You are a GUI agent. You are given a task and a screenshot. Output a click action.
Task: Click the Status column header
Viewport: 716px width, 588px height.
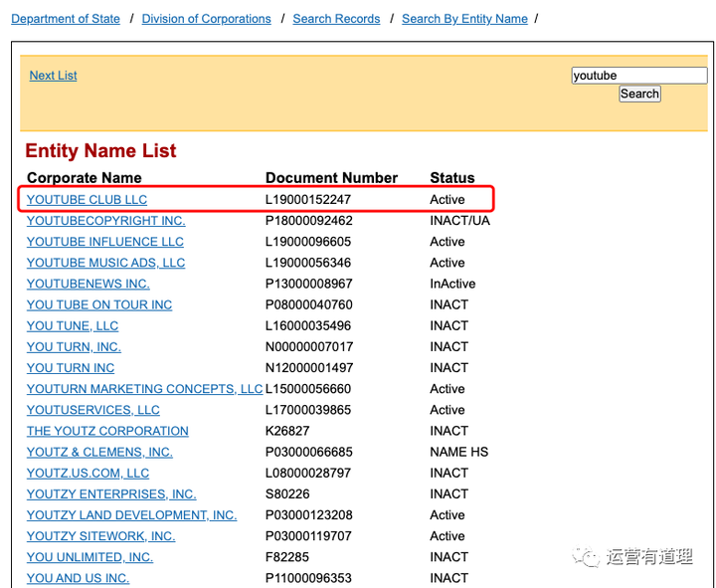point(452,178)
